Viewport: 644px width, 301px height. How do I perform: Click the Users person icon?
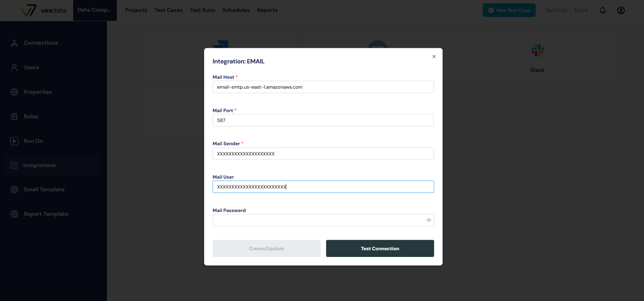[x=14, y=67]
